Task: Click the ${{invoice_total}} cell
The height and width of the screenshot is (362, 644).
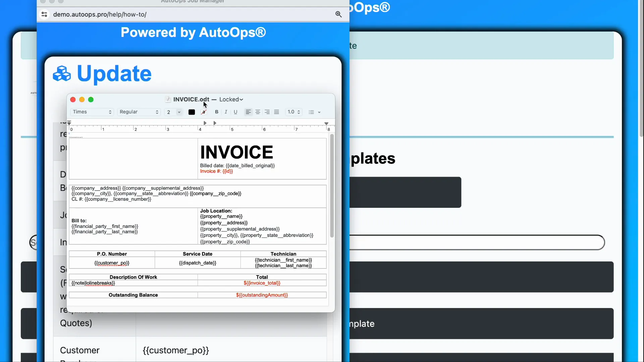Action: pos(262,283)
